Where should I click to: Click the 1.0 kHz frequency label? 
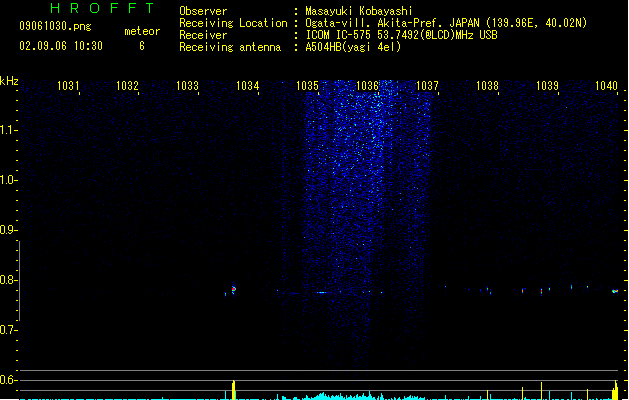point(9,180)
